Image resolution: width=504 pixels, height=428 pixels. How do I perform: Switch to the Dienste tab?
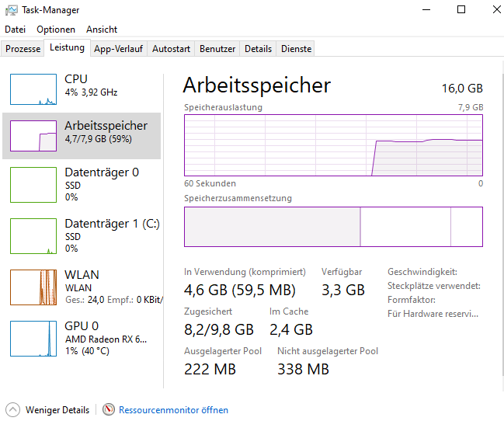click(x=296, y=49)
